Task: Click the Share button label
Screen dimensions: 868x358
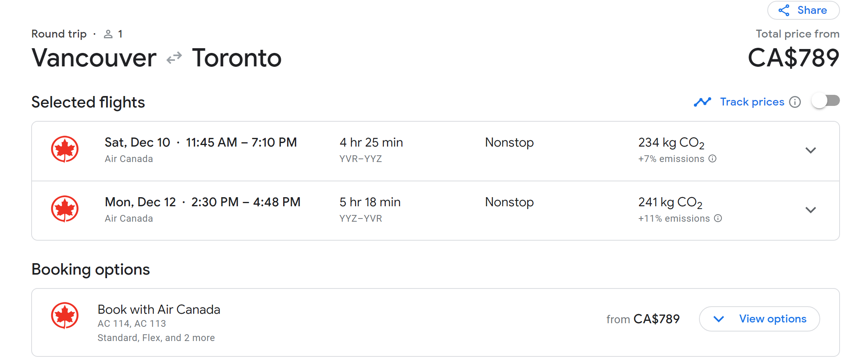Action: (x=812, y=10)
